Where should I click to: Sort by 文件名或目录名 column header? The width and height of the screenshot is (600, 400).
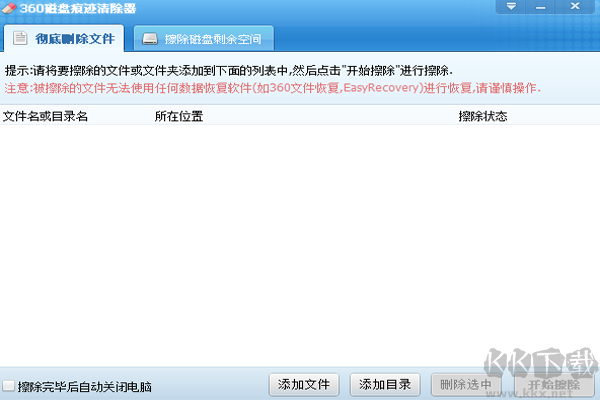[x=45, y=116]
